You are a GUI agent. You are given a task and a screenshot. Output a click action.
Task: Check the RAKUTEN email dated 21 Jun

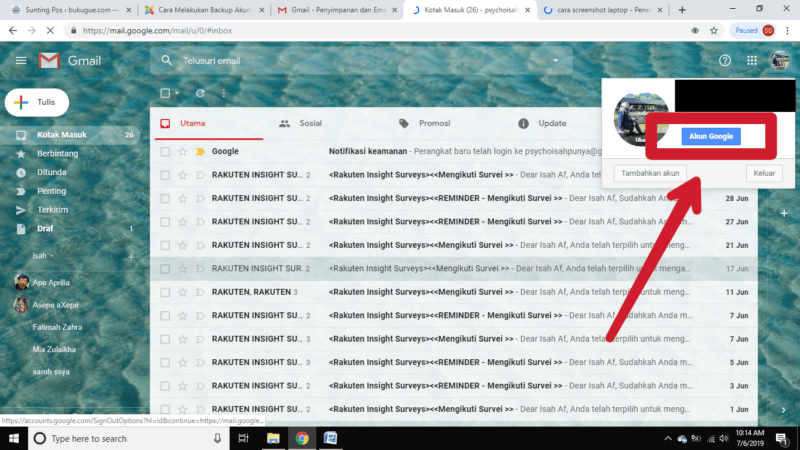point(165,245)
